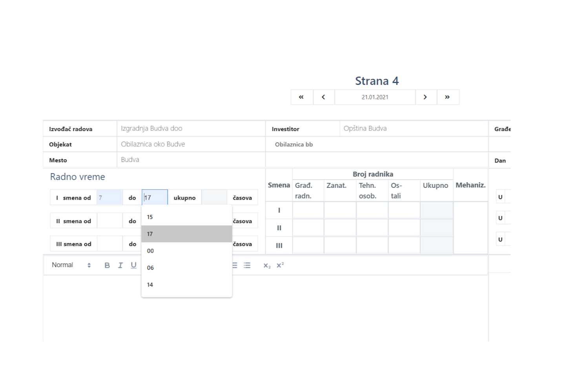Jump to the first page with double-left arrow
The height and width of the screenshot is (392, 565).
click(301, 97)
